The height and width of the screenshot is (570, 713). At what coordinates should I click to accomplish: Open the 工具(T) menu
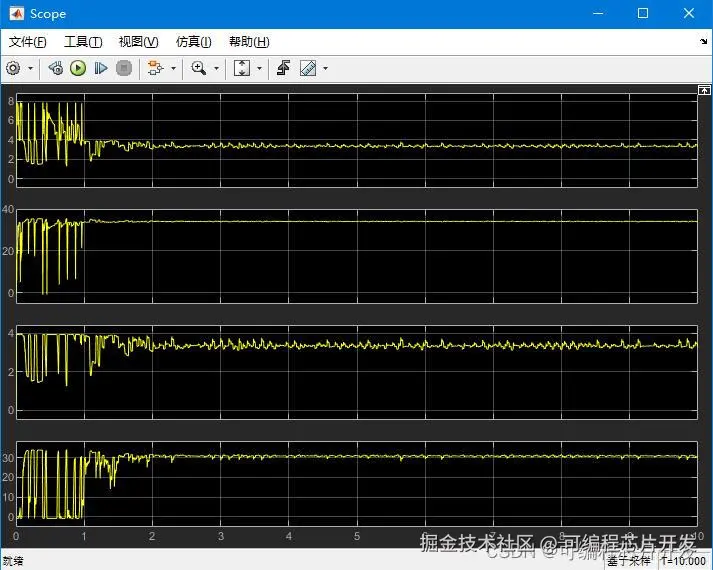[83, 42]
